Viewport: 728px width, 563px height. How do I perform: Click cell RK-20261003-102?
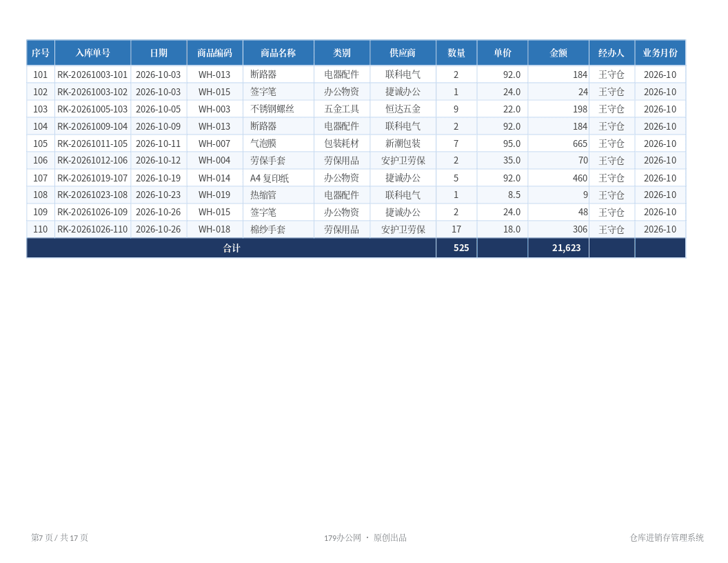92,92
